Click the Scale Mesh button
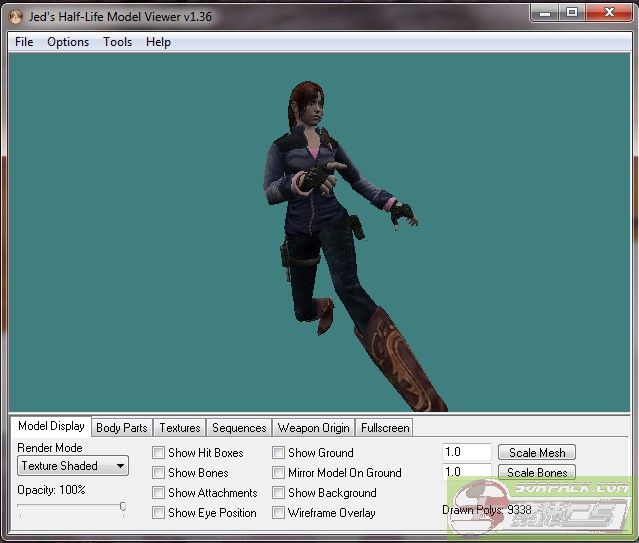The height and width of the screenshot is (543, 639). [x=537, y=452]
